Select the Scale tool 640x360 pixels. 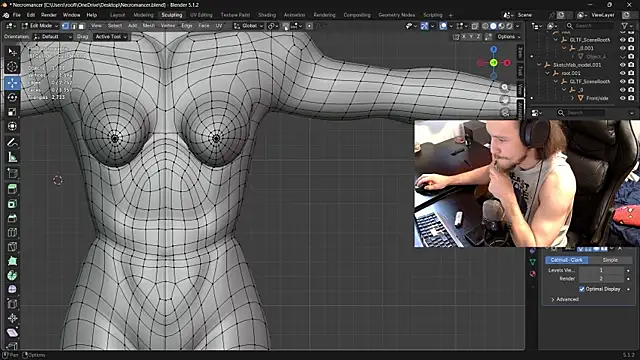pos(13,111)
